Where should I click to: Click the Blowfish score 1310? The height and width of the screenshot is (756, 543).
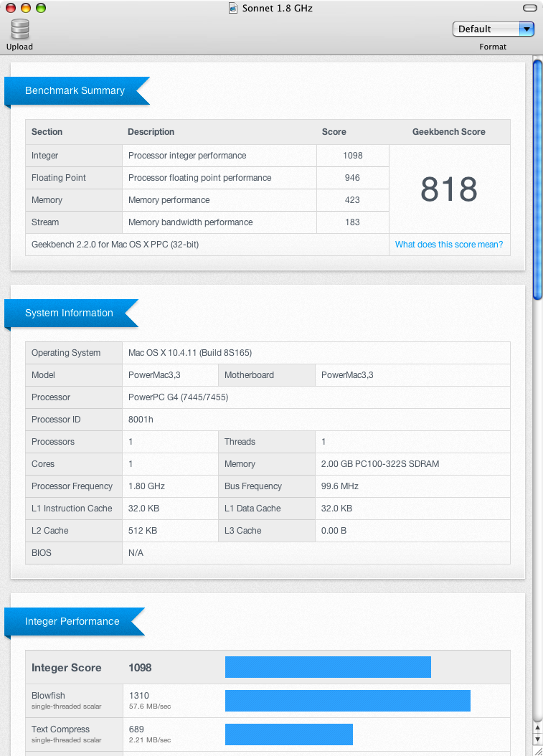(x=139, y=696)
